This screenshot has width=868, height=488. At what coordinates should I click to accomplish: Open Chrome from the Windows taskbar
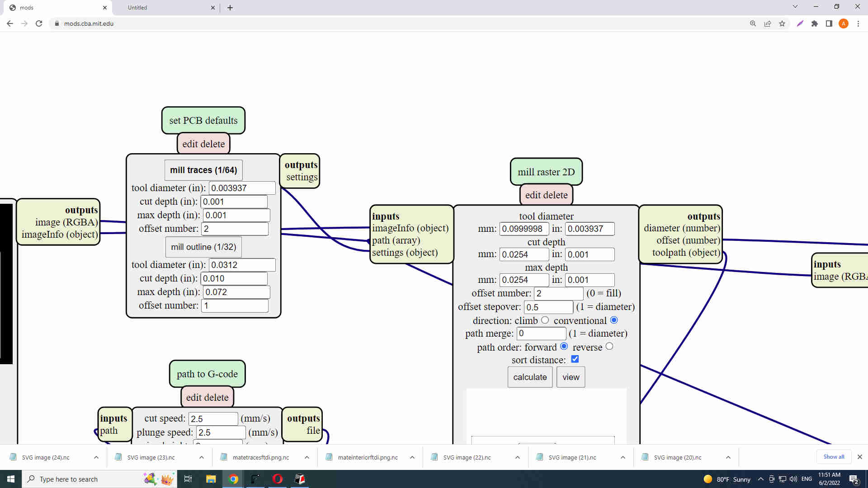[x=233, y=479]
